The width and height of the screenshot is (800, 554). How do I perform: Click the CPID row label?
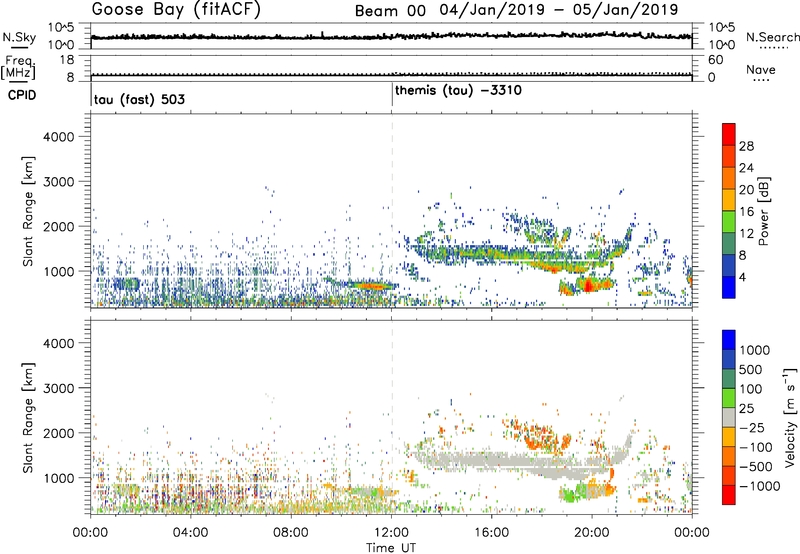pyautogui.click(x=22, y=95)
